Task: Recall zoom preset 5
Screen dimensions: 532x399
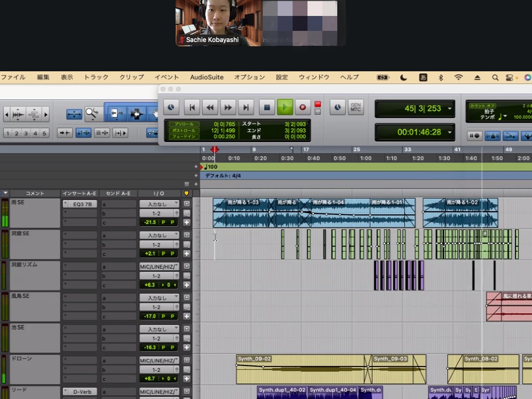Action: pyautogui.click(x=45, y=133)
